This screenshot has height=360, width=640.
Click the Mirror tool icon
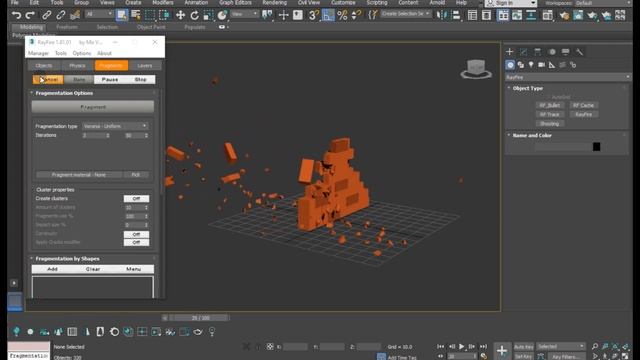point(441,16)
